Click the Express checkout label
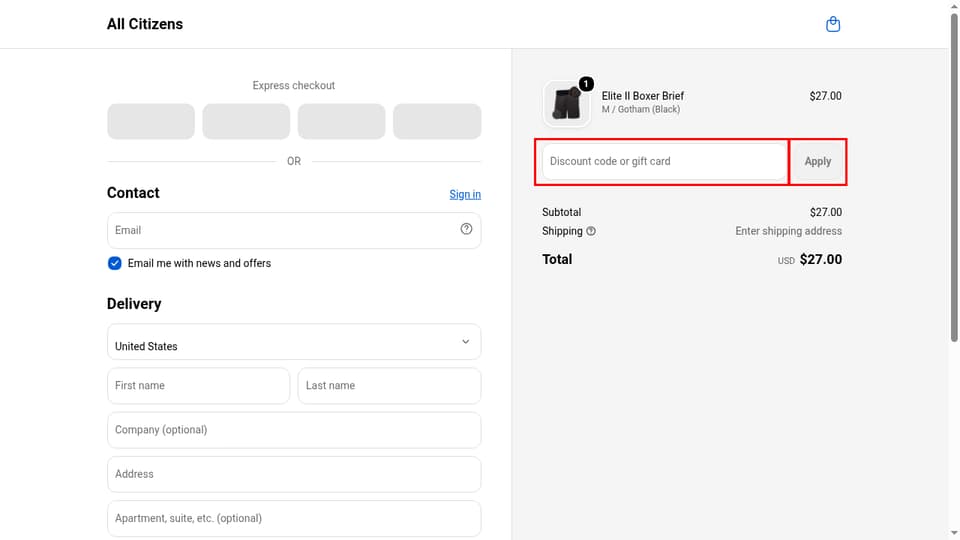 [x=294, y=86]
